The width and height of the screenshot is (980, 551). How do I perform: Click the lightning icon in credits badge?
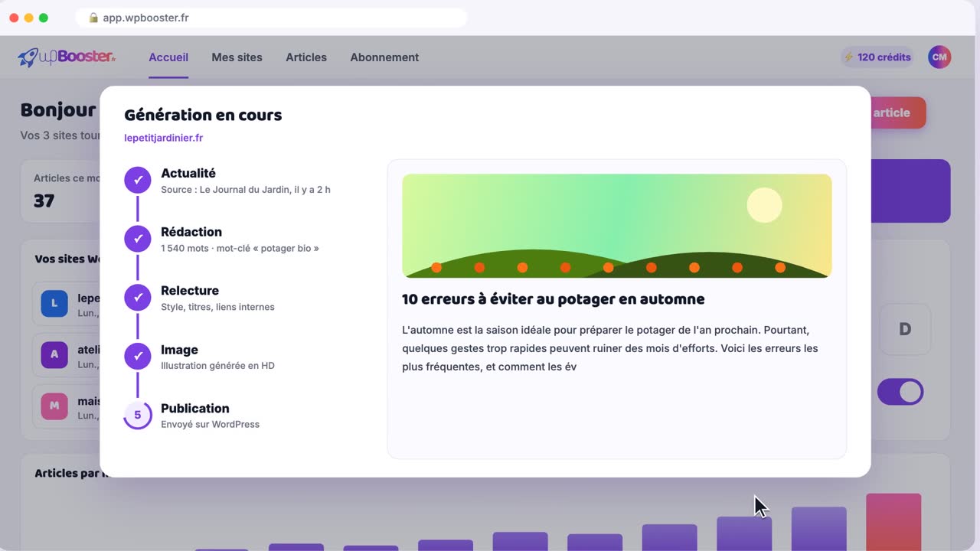(x=848, y=57)
